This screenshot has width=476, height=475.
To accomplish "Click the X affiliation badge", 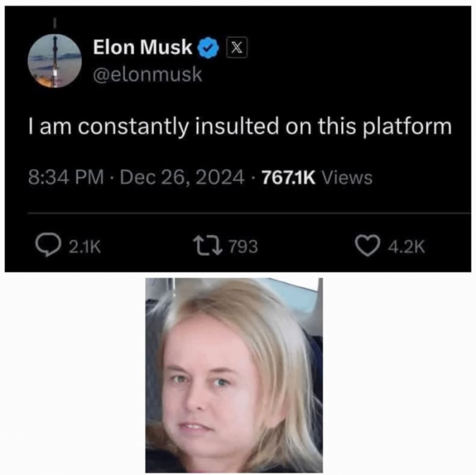I will tap(237, 47).
